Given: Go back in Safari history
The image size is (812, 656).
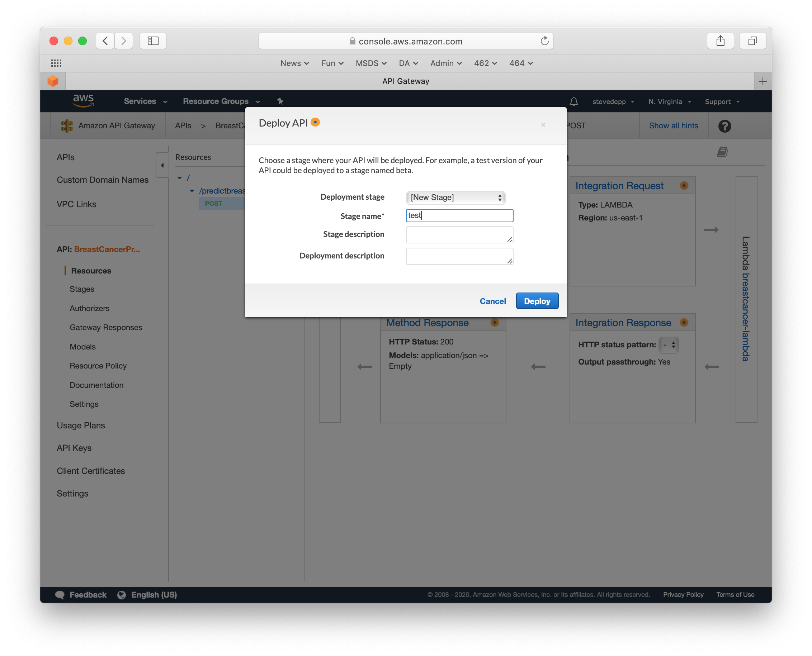Looking at the screenshot, I should click(105, 41).
